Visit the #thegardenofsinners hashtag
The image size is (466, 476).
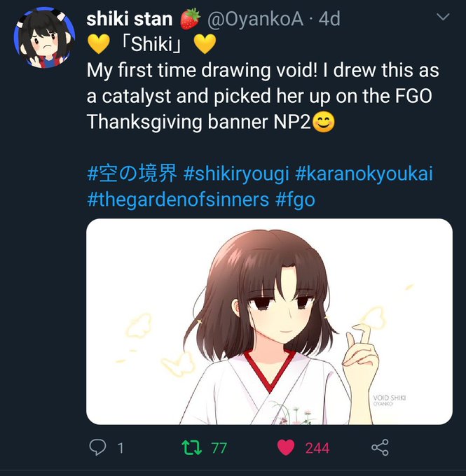tap(178, 200)
